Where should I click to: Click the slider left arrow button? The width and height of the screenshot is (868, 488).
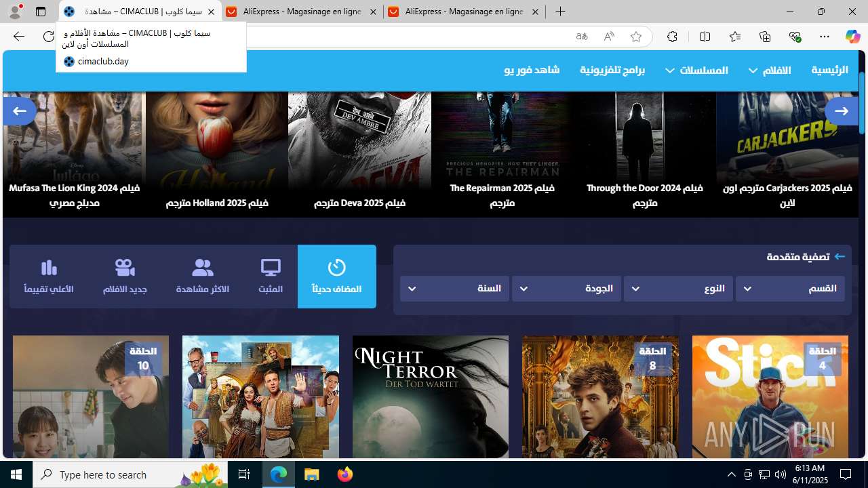(x=20, y=110)
